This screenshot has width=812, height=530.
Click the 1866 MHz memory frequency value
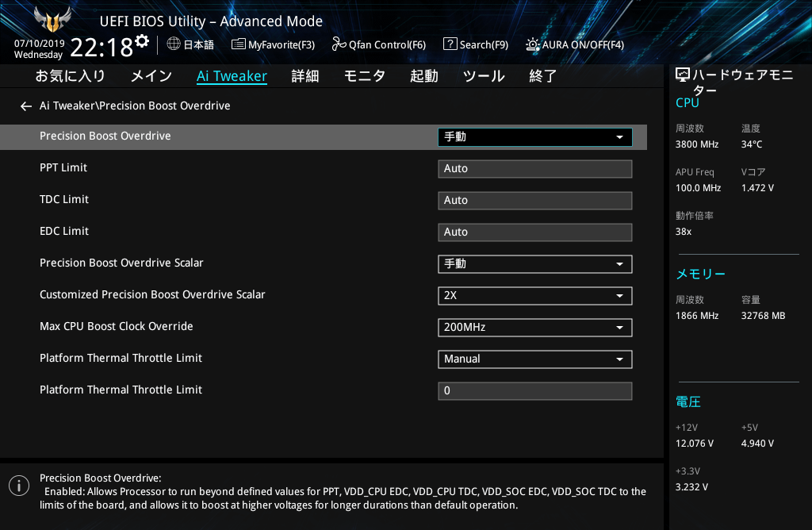(x=697, y=316)
